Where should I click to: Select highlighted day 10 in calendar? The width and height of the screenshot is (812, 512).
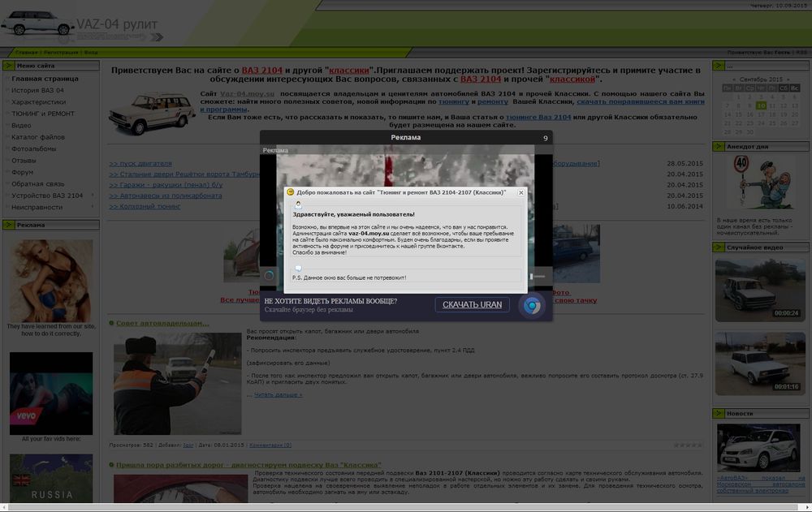[x=761, y=105]
